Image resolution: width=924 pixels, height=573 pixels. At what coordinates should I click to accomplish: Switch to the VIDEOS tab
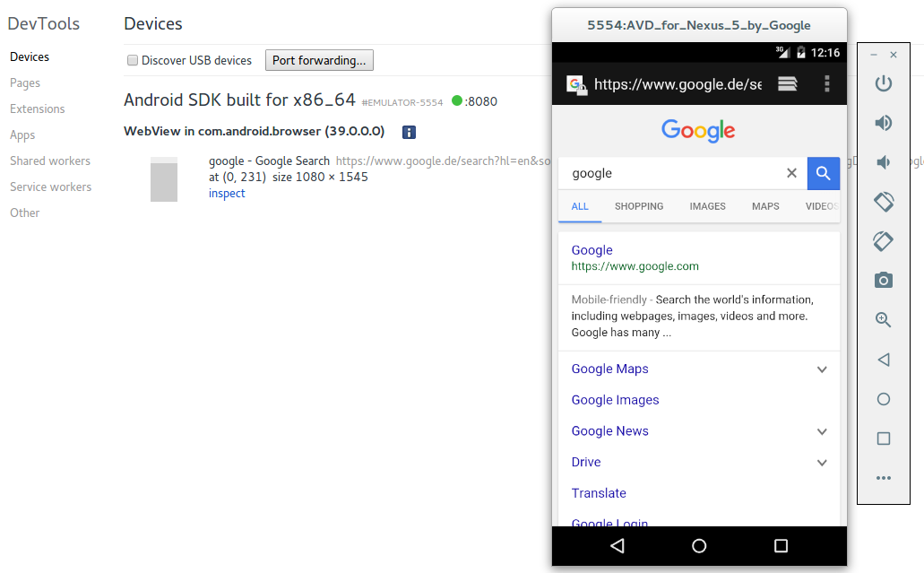tap(822, 206)
